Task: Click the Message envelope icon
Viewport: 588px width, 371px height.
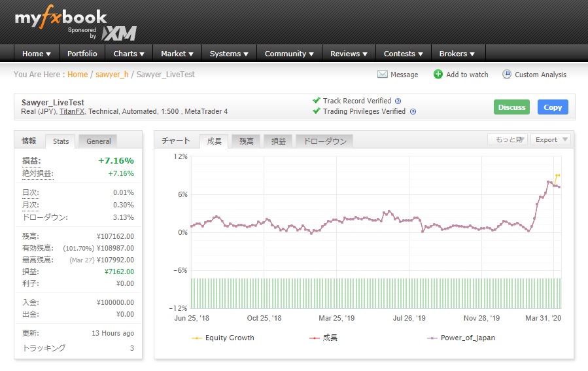Action: point(383,75)
